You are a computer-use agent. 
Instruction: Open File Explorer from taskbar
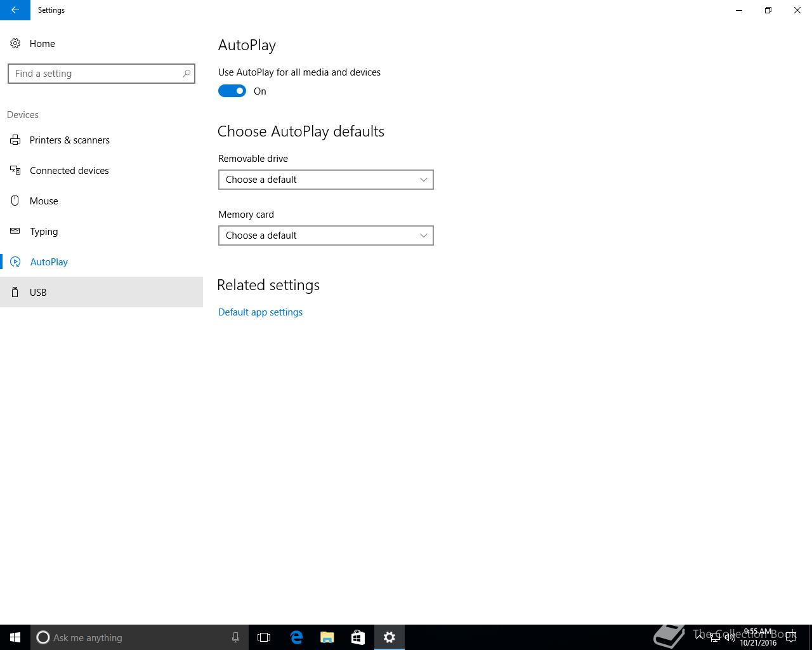(x=327, y=637)
